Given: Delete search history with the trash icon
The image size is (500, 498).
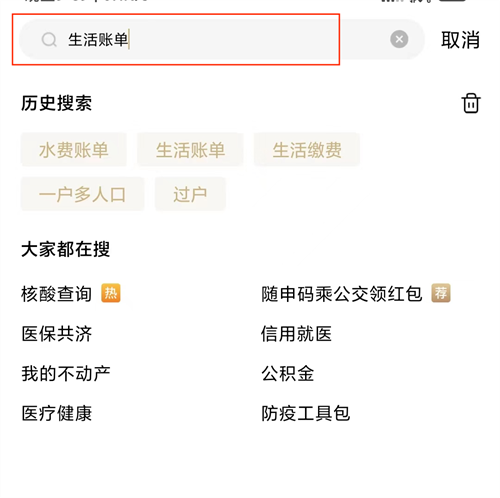Looking at the screenshot, I should (471, 103).
